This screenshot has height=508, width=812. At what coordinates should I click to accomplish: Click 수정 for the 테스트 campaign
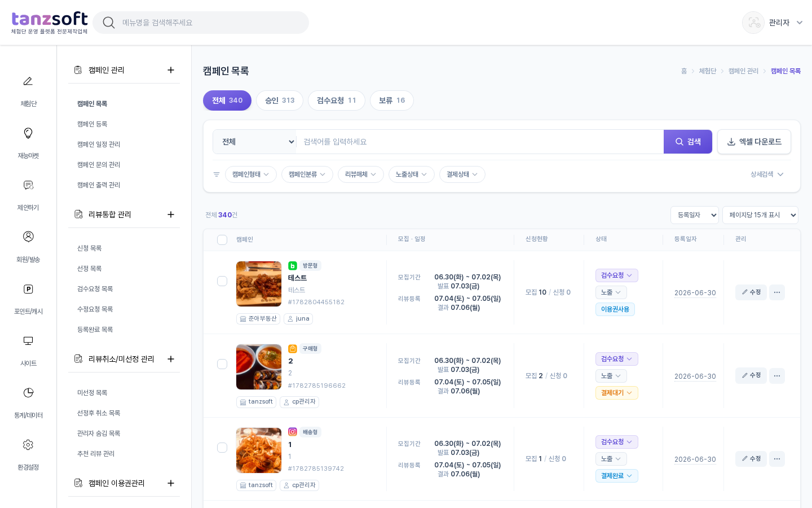pos(751,292)
